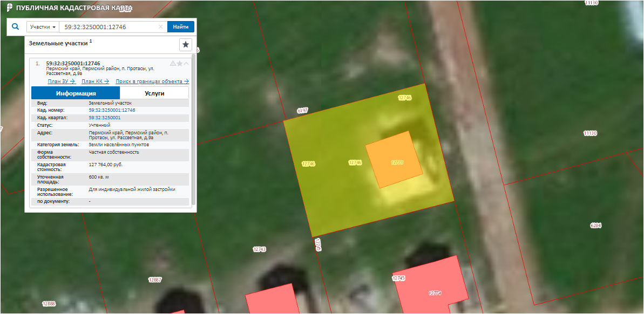This screenshot has height=314, width=644.
Task: Click cadastral number link 59:32:3250001:12746
Action: click(x=112, y=110)
